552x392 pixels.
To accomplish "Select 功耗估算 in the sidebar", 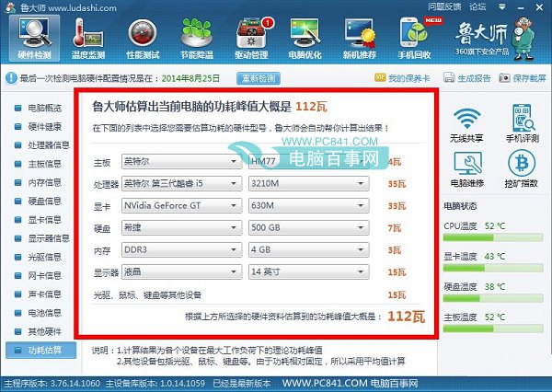I will click(x=40, y=350).
